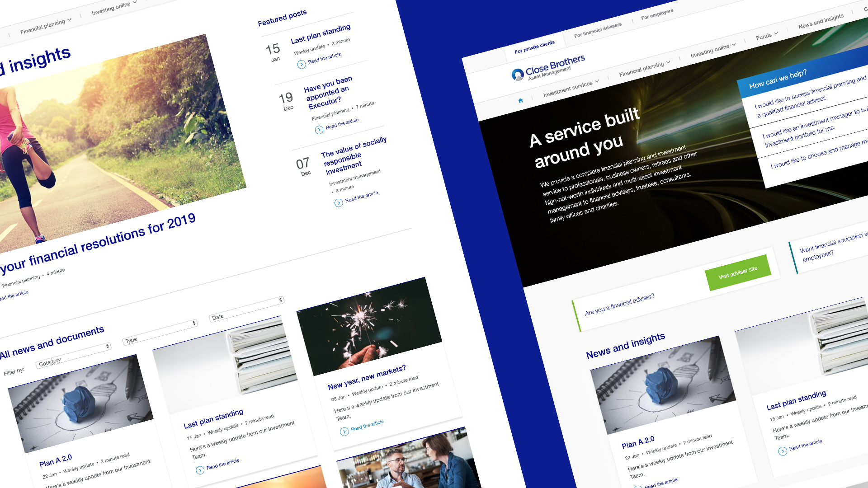This screenshot has height=488, width=868.
Task: Click the green Visit adviser site button
Action: click(738, 272)
